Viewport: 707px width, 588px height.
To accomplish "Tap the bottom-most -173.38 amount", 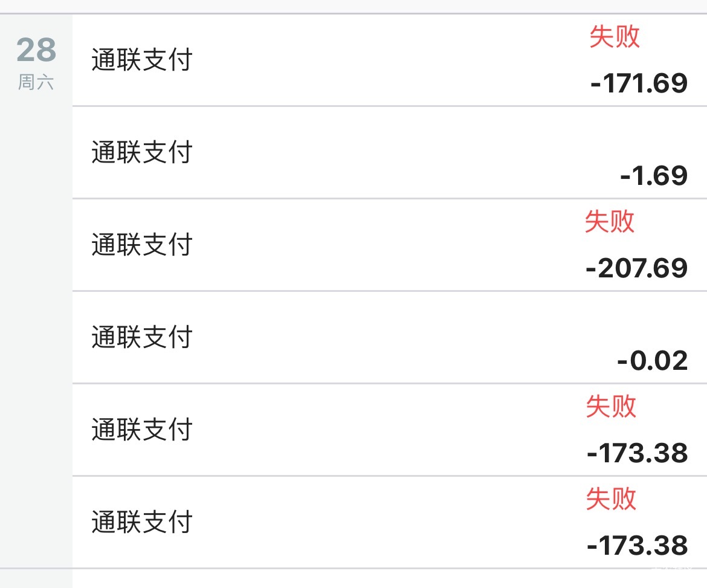I will [x=638, y=546].
